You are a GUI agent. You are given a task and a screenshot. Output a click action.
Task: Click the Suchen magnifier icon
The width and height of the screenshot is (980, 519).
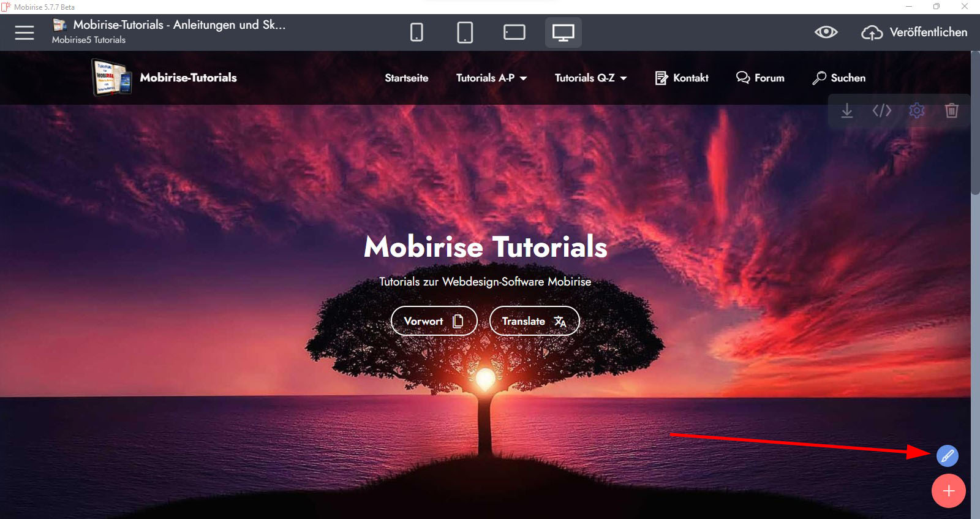tap(819, 78)
